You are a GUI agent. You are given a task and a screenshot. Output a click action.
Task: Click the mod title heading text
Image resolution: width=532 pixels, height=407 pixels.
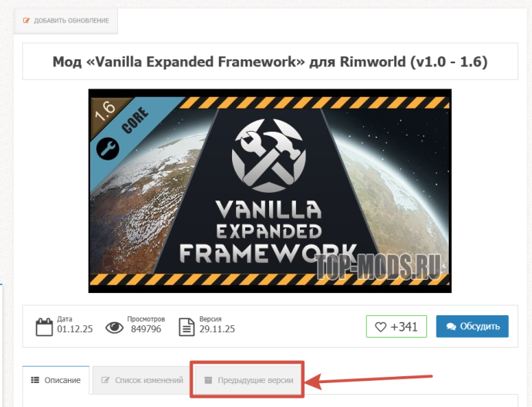point(270,62)
